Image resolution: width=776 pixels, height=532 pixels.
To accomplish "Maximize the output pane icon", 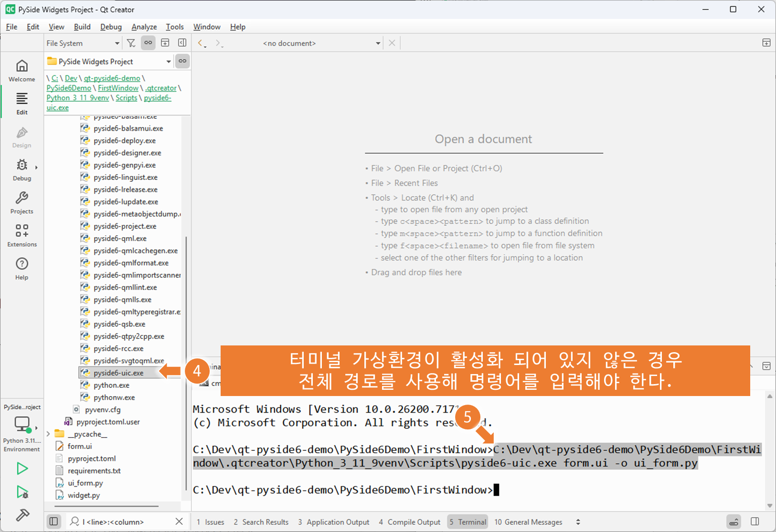I will 766,366.
